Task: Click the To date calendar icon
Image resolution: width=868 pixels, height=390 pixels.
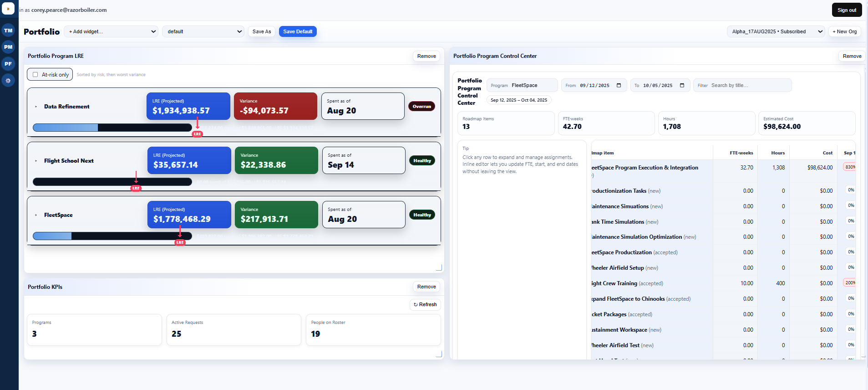Action: click(682, 86)
